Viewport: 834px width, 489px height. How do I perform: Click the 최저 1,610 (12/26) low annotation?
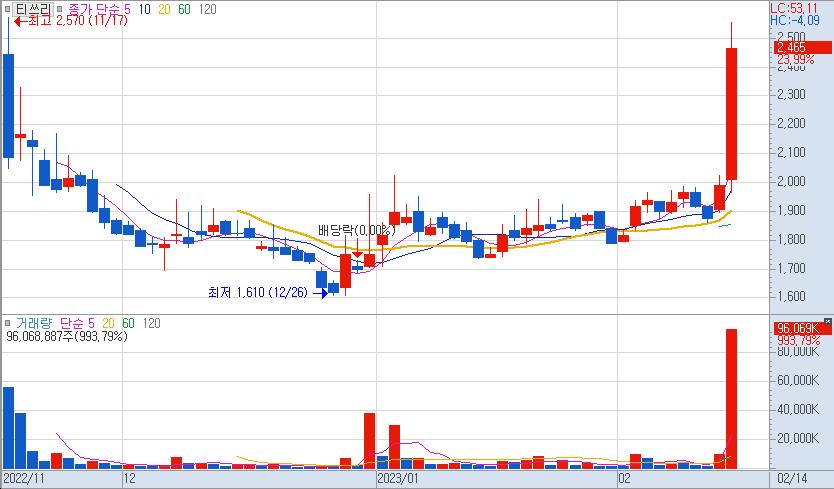tap(258, 292)
